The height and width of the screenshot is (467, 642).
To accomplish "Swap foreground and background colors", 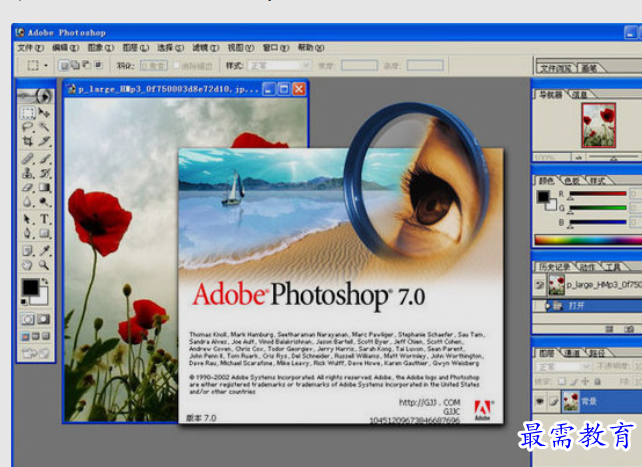I will pyautogui.click(x=45, y=281).
